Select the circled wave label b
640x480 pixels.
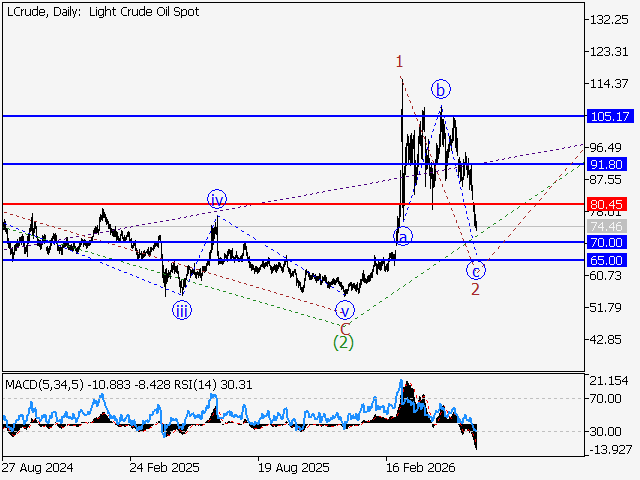440,89
